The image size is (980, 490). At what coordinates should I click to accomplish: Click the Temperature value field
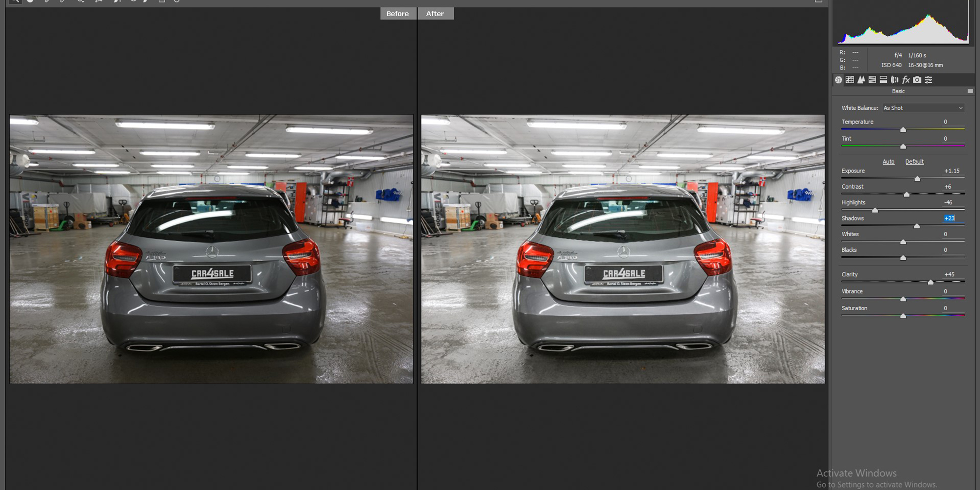click(x=953, y=122)
